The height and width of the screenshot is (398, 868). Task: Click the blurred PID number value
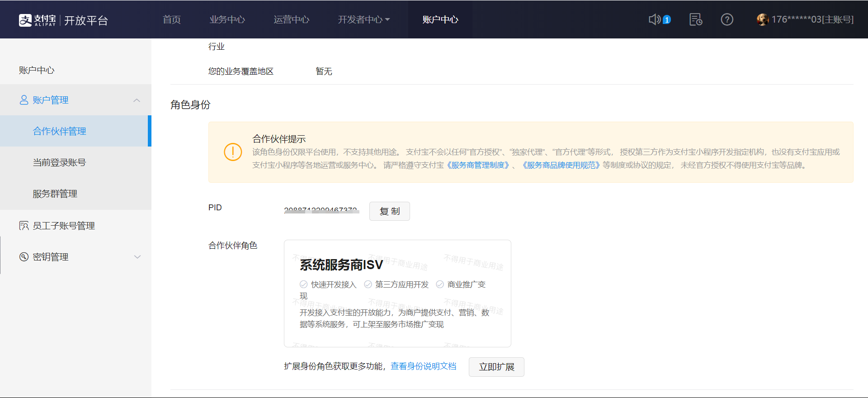[x=321, y=210]
